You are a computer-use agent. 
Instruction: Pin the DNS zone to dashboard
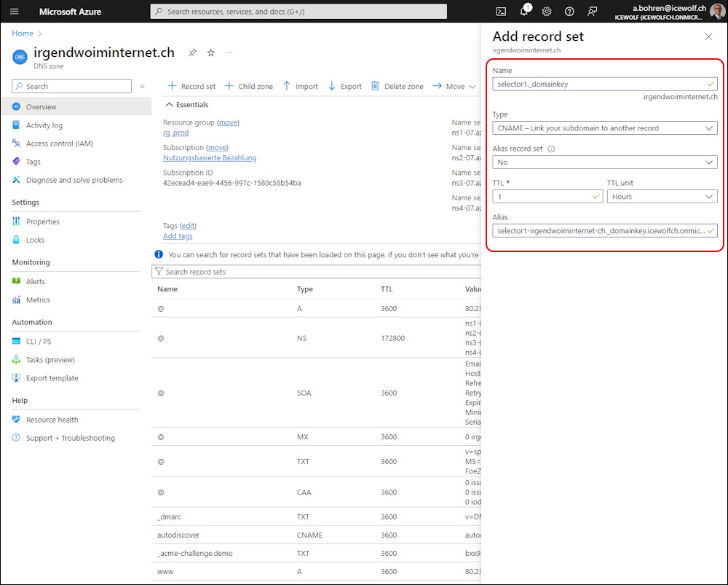(192, 52)
